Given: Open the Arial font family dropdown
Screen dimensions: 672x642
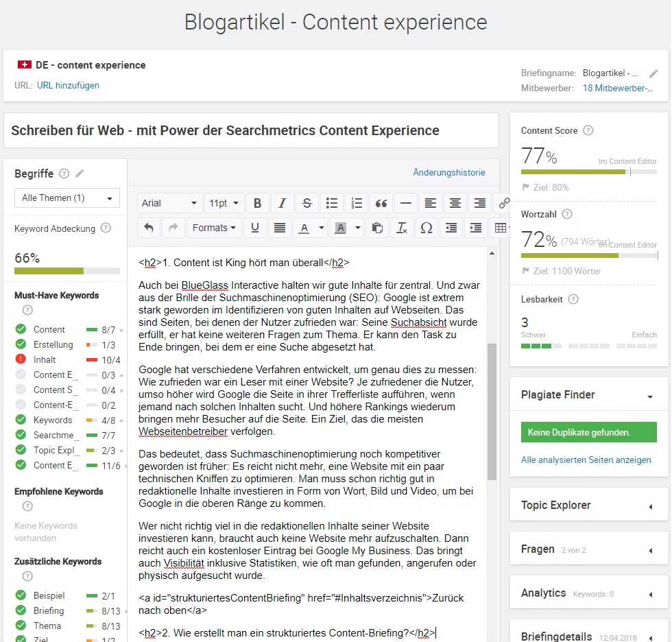Looking at the screenshot, I should tap(169, 203).
